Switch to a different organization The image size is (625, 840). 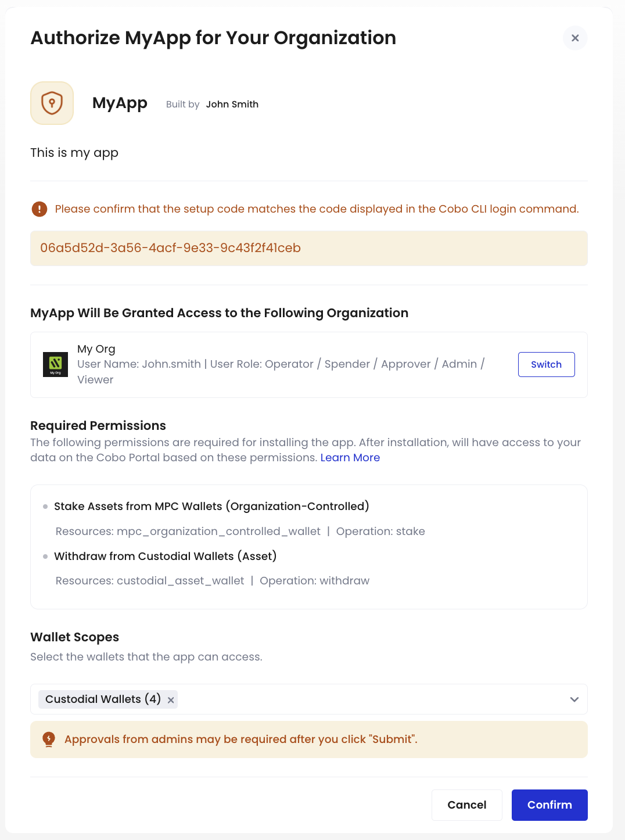[545, 364]
